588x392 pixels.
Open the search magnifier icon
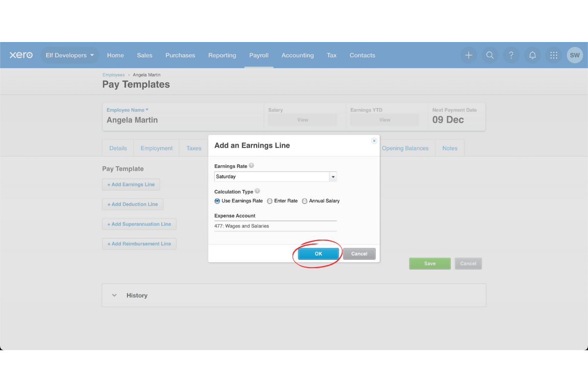[490, 55]
